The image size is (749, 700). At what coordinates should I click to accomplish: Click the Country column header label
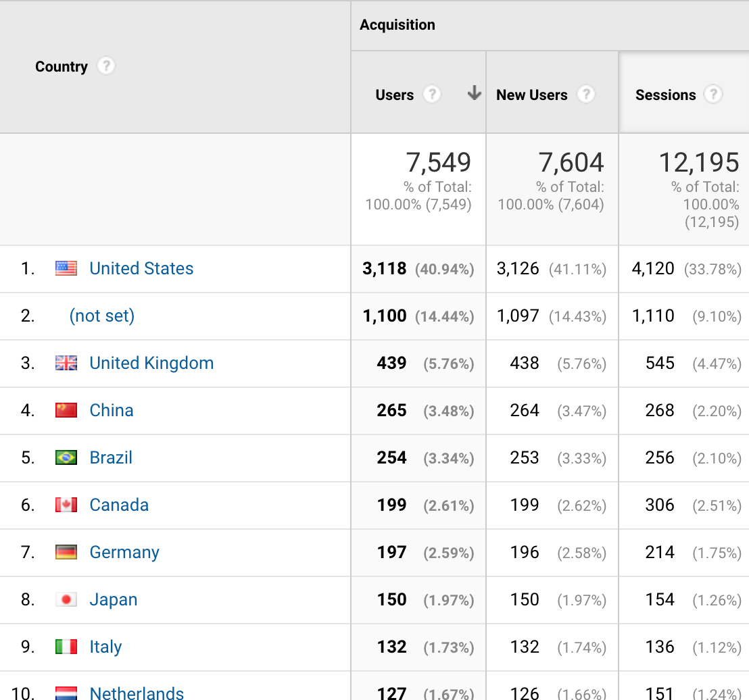pos(62,66)
